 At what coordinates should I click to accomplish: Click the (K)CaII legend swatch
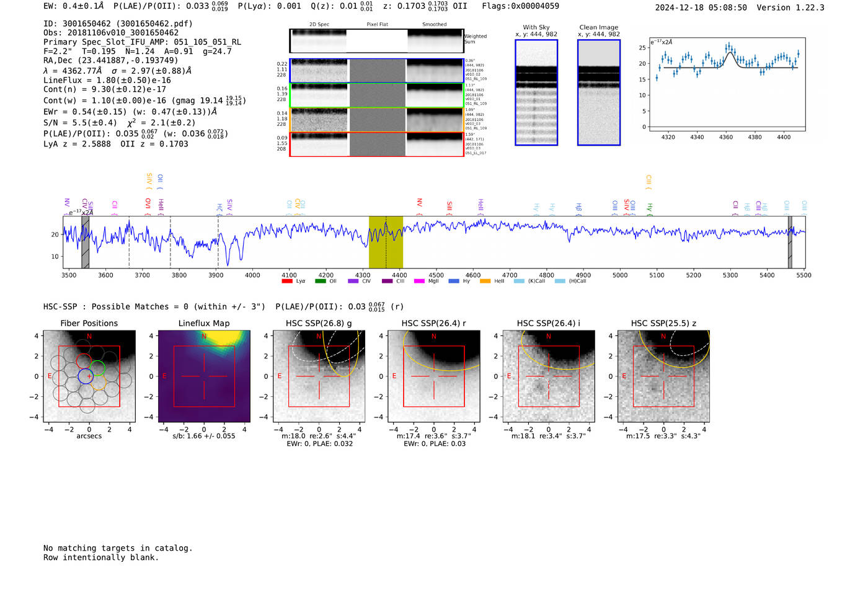tap(519, 281)
